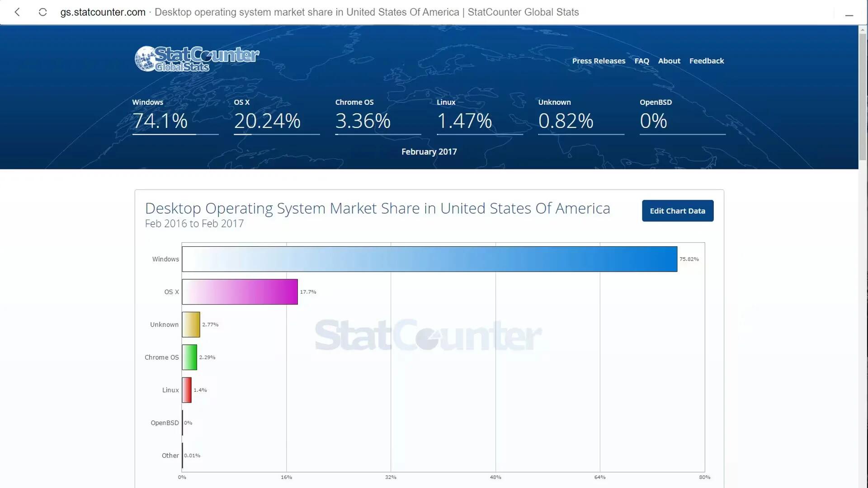Click the February 2017 date label
Viewport: 868px width, 488px height.
[429, 152]
